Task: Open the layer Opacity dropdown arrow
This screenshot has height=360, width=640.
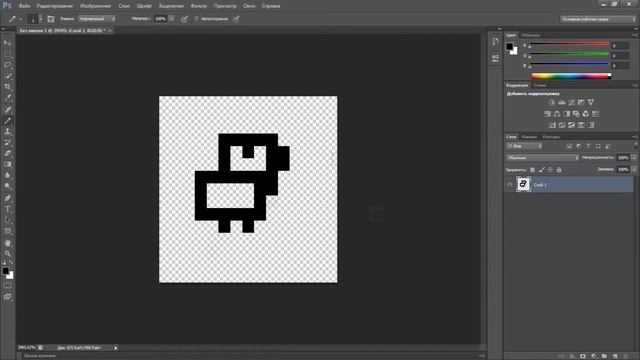Action: click(634, 158)
